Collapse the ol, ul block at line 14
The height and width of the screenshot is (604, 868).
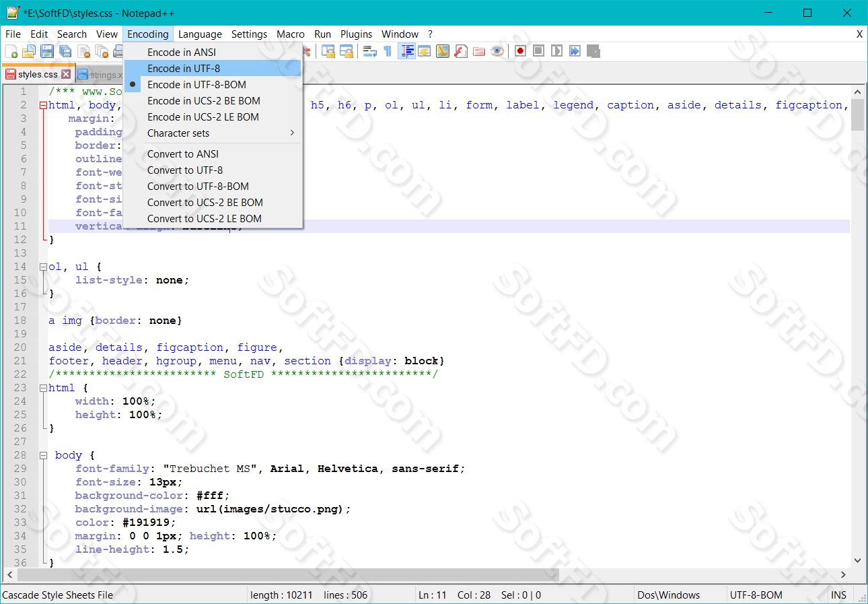[x=43, y=267]
